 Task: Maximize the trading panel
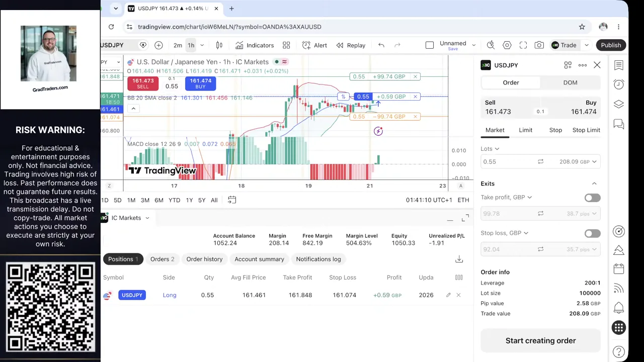click(x=465, y=218)
